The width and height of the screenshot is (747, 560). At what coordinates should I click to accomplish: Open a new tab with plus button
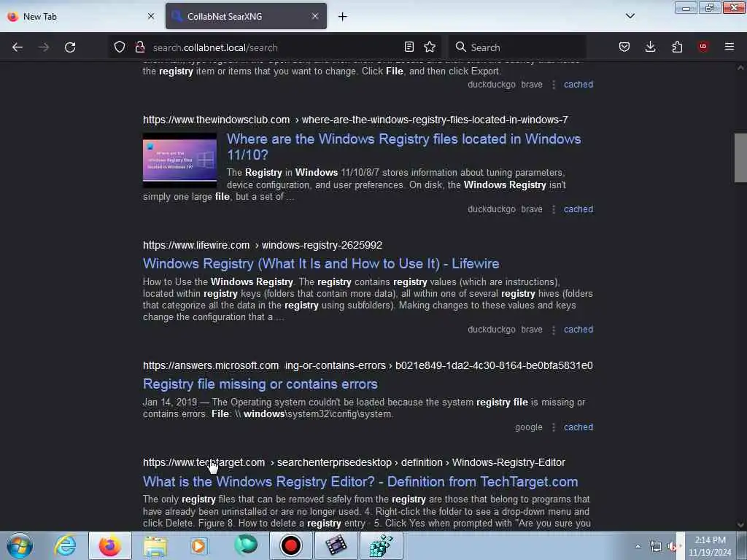click(x=343, y=17)
